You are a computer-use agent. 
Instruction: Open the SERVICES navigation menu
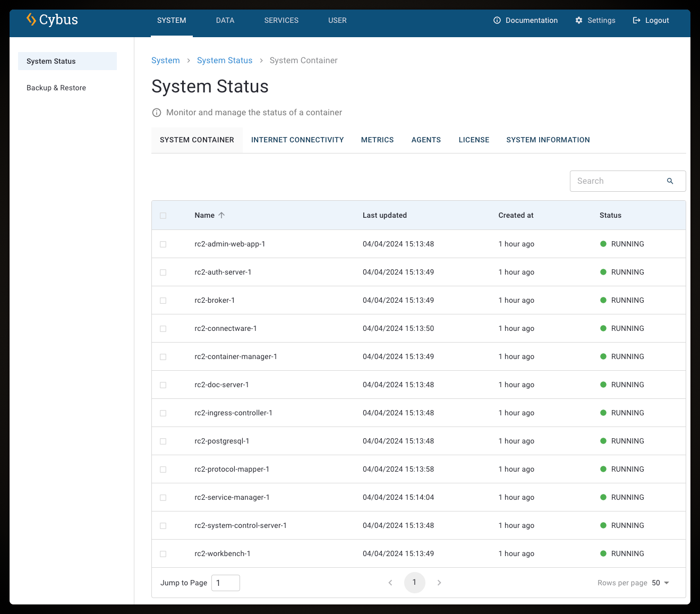(x=281, y=20)
